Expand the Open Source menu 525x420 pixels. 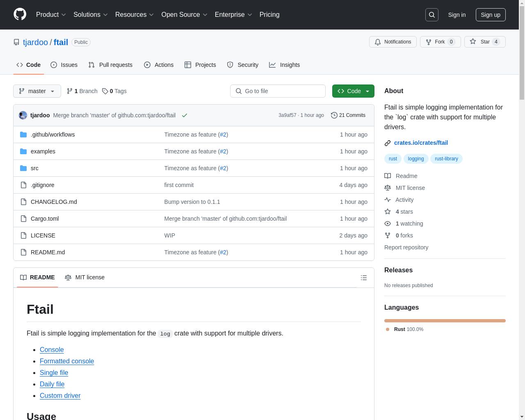point(184,14)
